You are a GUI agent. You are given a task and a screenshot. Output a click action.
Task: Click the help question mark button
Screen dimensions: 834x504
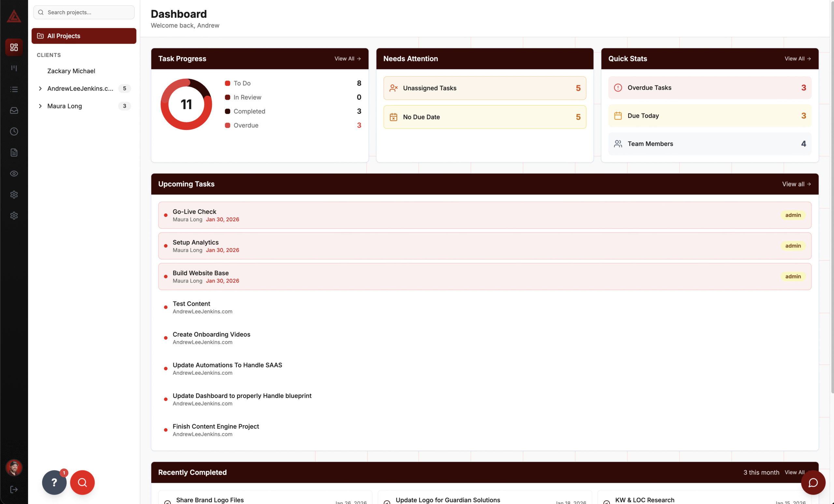pos(54,483)
